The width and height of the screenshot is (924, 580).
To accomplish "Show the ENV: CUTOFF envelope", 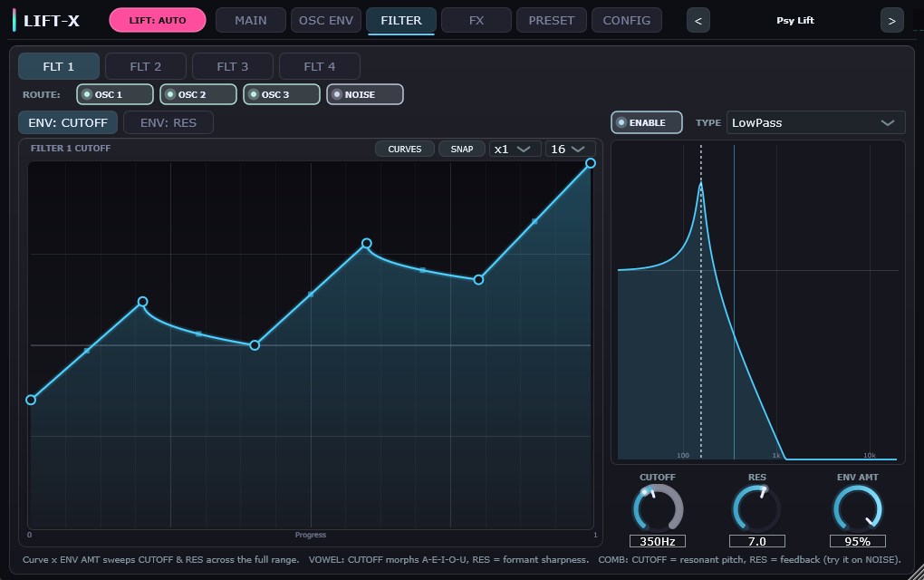I will [x=68, y=122].
